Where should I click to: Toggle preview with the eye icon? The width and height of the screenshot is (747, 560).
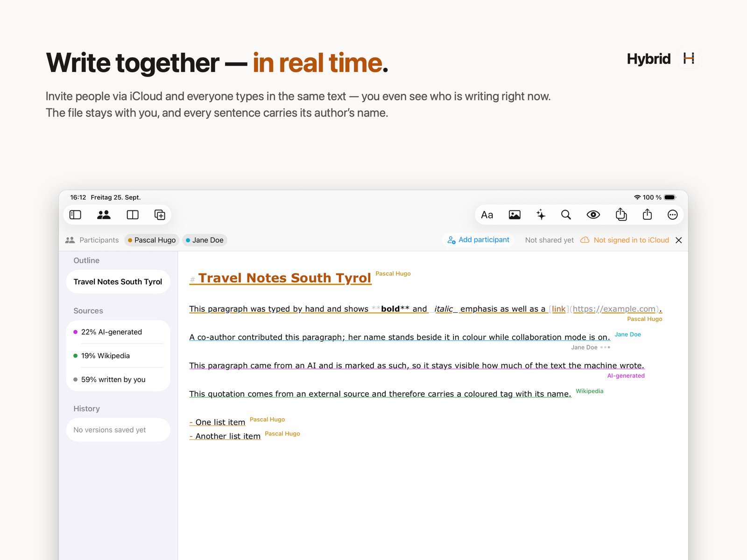[593, 215]
